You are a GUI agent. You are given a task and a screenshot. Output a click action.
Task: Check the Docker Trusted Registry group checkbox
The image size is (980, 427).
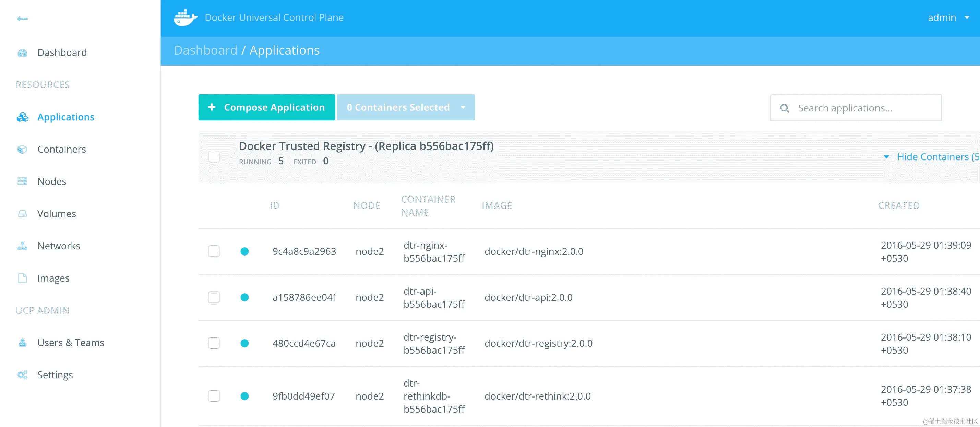coord(214,156)
